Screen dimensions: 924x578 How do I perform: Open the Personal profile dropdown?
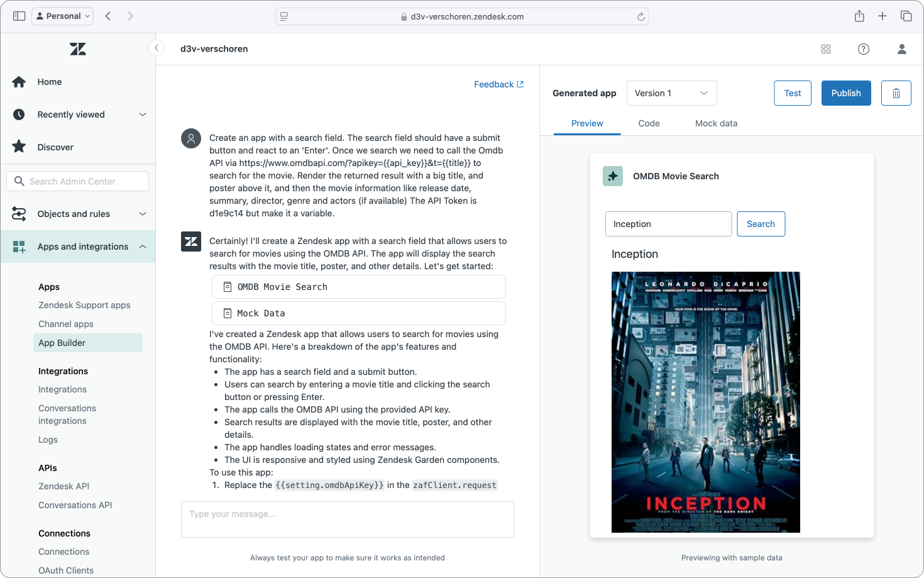[x=63, y=16]
